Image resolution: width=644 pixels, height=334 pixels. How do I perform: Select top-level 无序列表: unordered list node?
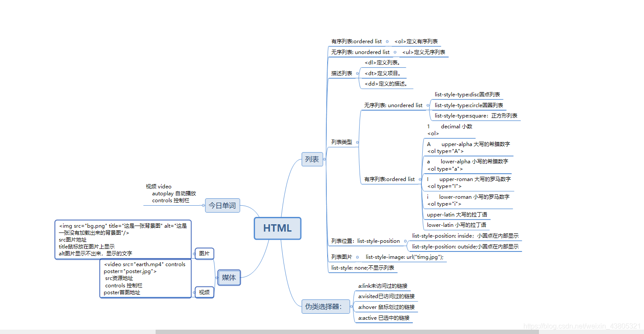(x=360, y=52)
